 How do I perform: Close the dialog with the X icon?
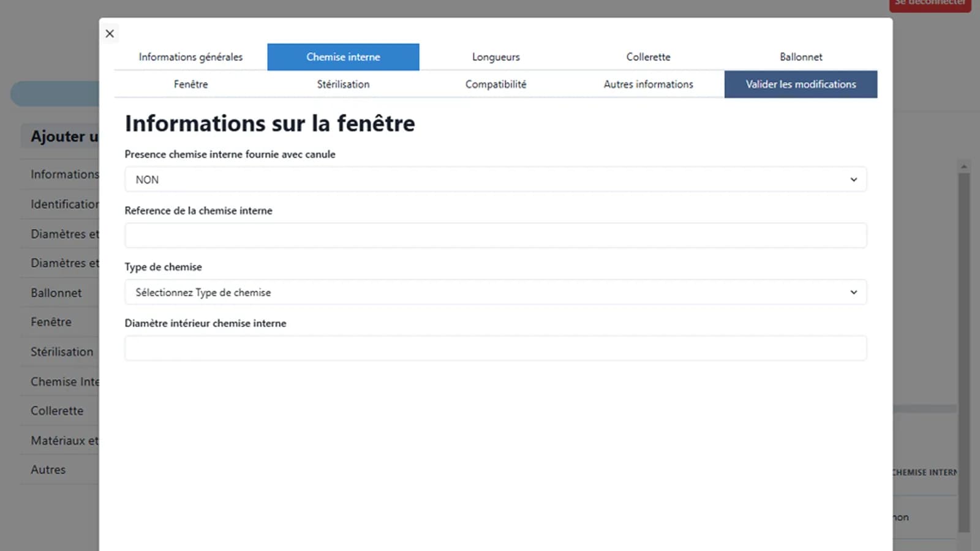[x=110, y=34]
